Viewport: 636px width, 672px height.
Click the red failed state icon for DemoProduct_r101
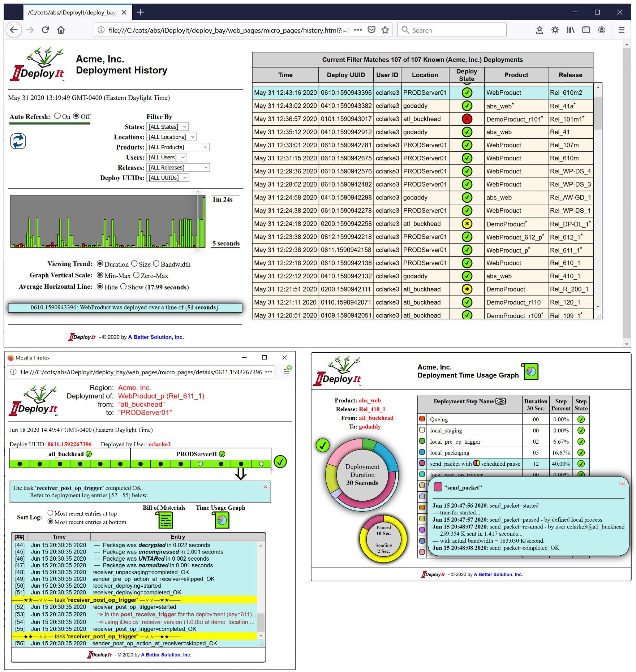[467, 119]
